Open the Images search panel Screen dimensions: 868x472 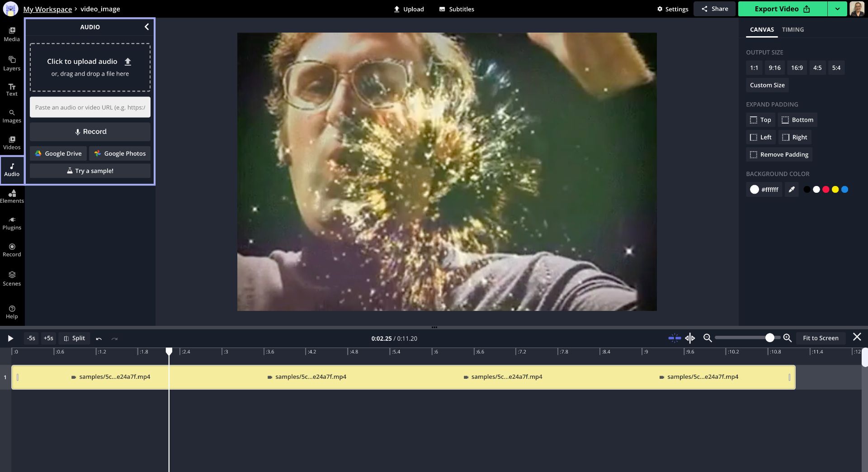12,116
